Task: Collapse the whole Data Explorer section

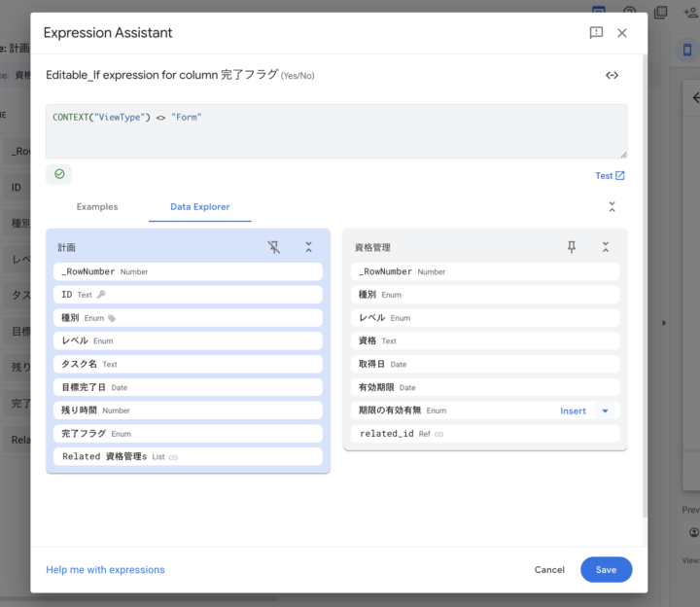Action: point(612,207)
